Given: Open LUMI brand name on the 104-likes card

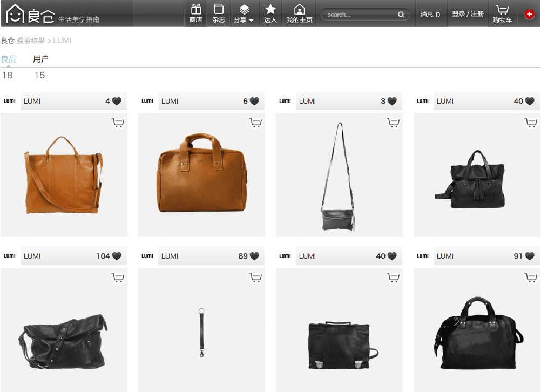Looking at the screenshot, I should [x=32, y=256].
